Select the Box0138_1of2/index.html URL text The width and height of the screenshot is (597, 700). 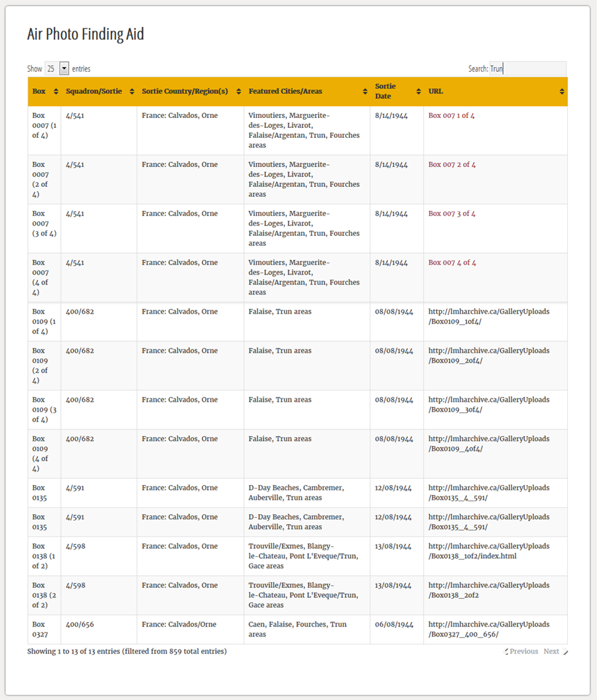coord(489,551)
